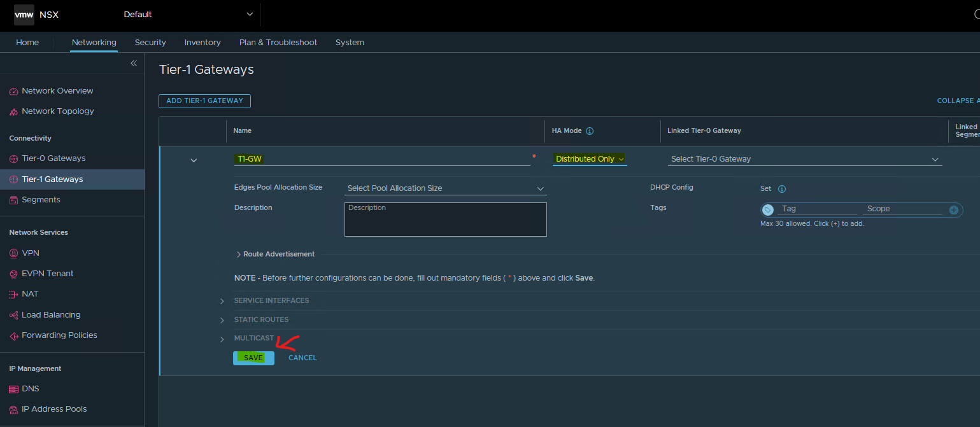Click the Linked Tier-0 Gateway column header

point(704,130)
